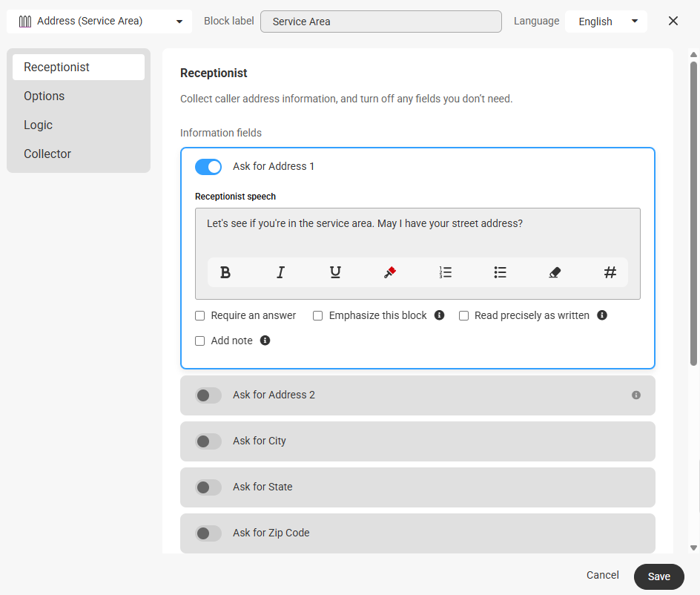Clear formatting with the eraser tool

click(x=555, y=272)
